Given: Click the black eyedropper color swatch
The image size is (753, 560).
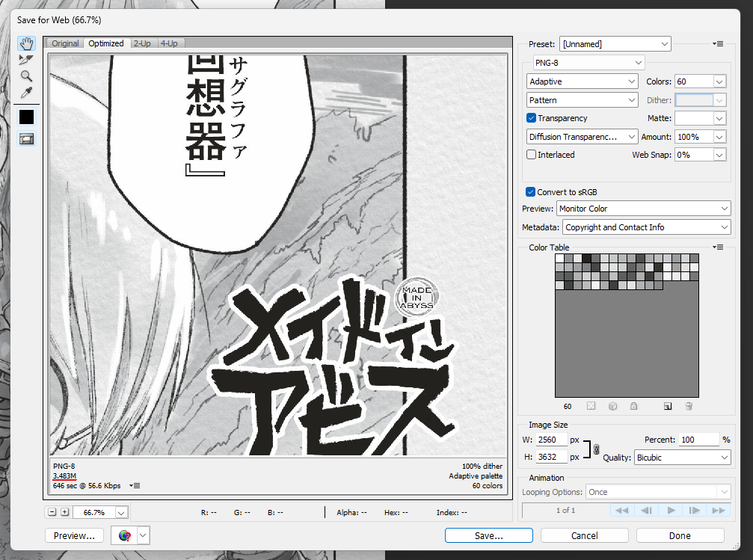Looking at the screenshot, I should click(x=26, y=117).
